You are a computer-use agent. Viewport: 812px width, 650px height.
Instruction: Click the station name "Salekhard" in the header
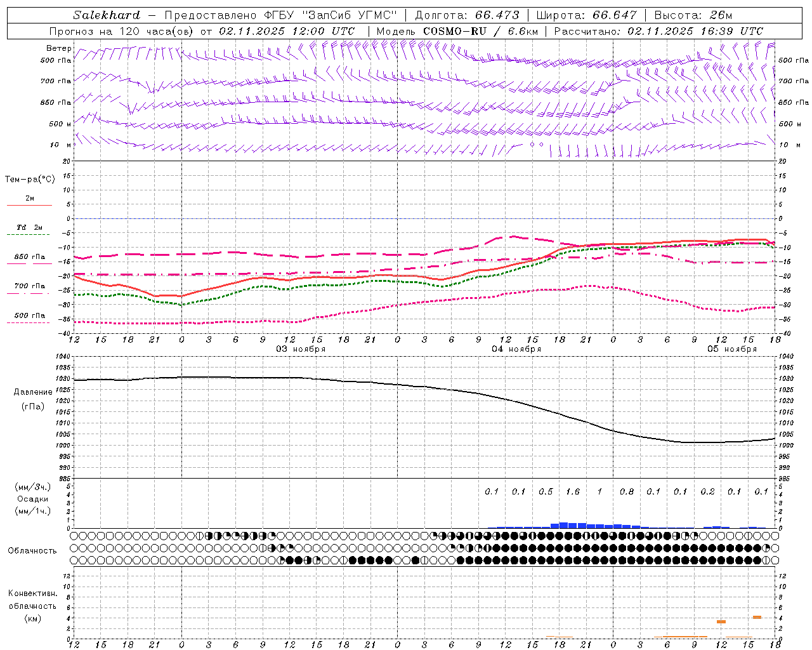coord(106,15)
